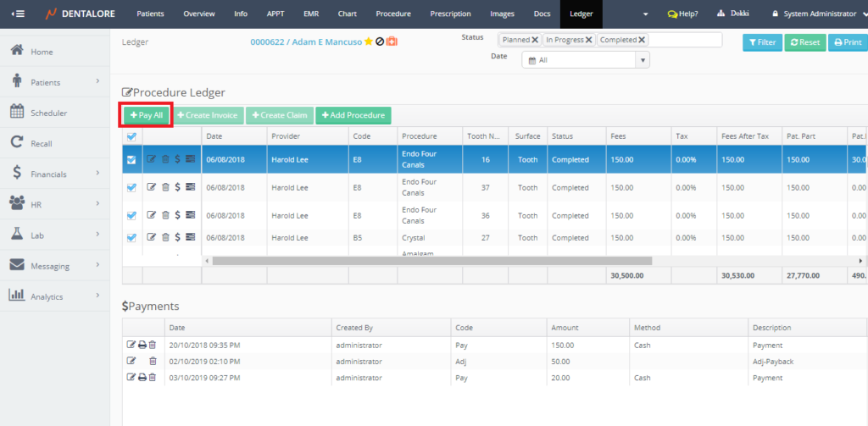Click the dollar pay icon on tooth 36 row
The height and width of the screenshot is (426, 868).
click(x=176, y=215)
